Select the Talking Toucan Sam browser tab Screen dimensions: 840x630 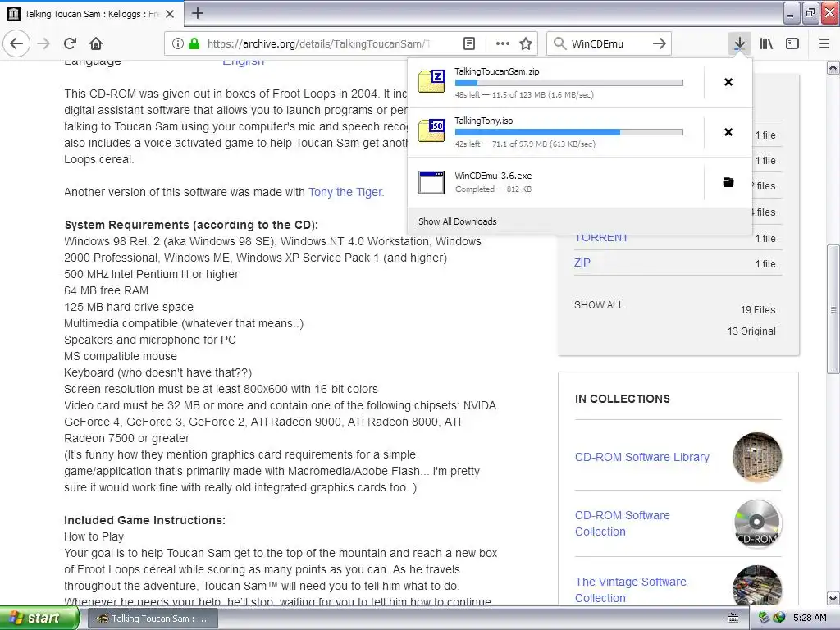(x=92, y=14)
